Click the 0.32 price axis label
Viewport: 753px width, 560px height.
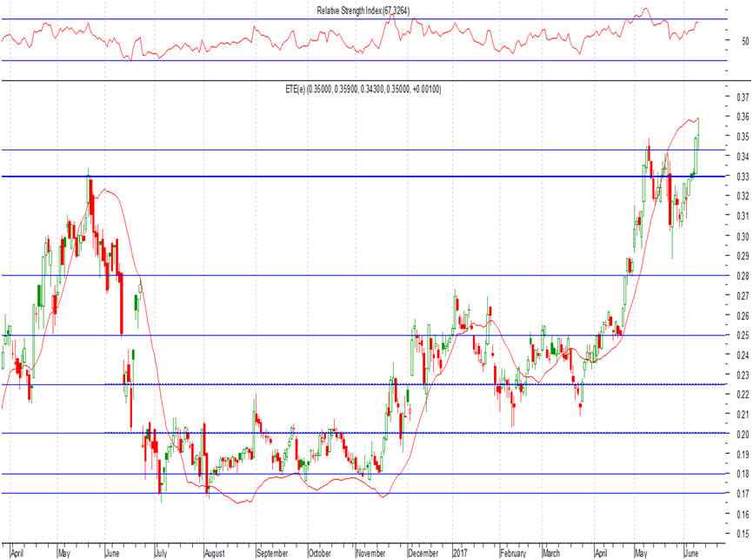tap(743, 196)
